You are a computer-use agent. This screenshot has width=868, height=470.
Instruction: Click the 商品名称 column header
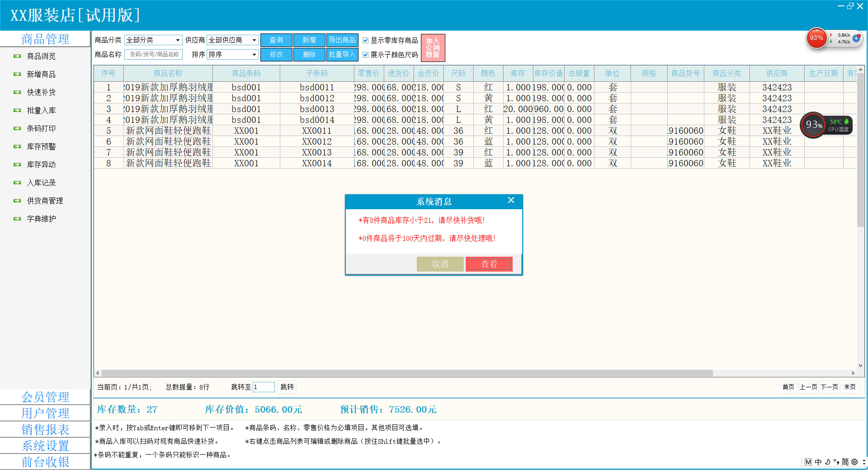click(168, 73)
